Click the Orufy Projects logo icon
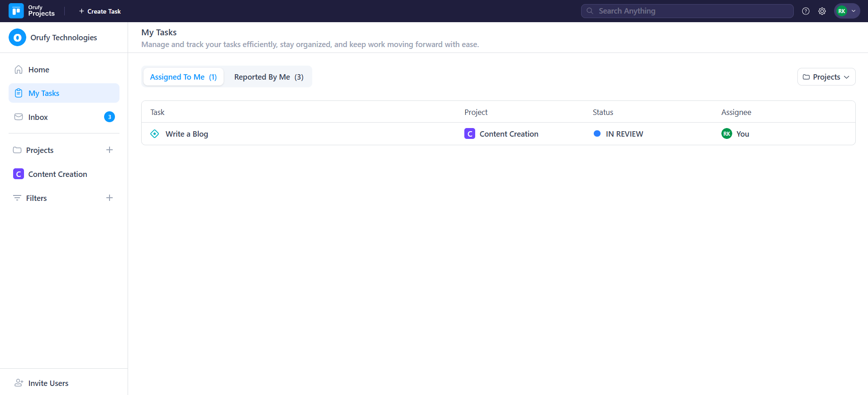This screenshot has width=868, height=395. pos(16,11)
